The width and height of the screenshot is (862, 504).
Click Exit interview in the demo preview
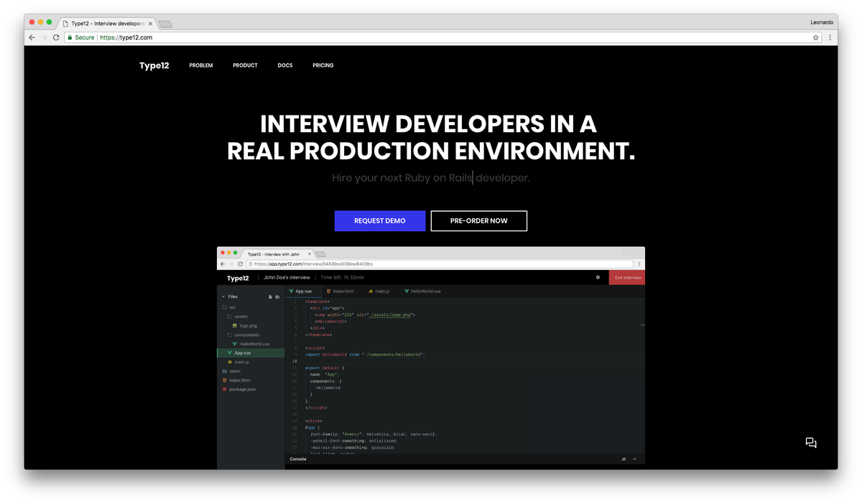(x=627, y=277)
